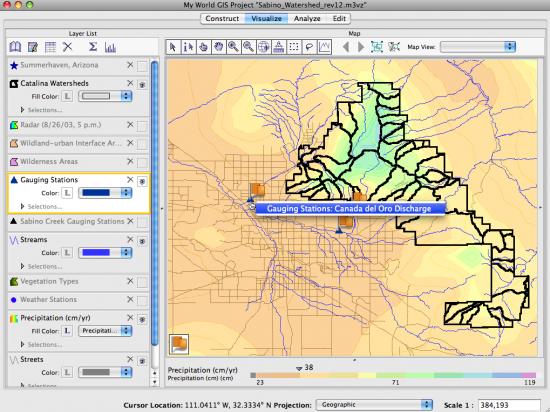
Task: Select the measure ruler tool
Action: pos(279,47)
